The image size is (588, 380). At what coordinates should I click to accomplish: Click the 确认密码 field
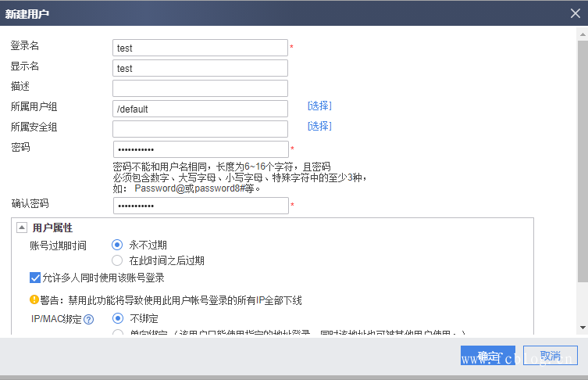[x=200, y=206]
